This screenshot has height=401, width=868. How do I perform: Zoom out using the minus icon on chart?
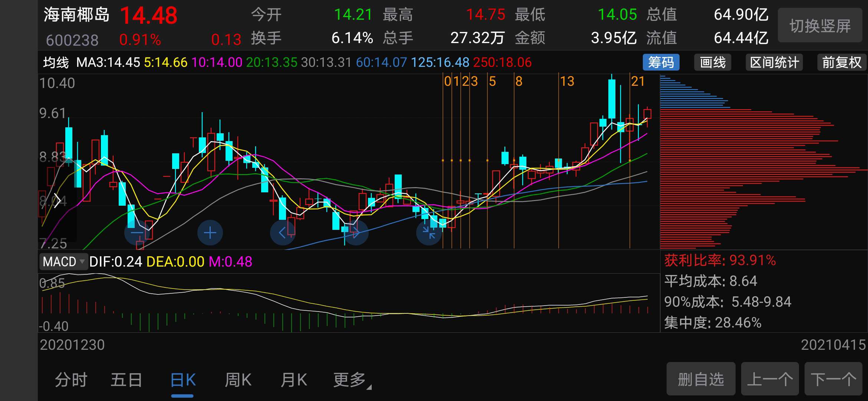click(x=136, y=232)
